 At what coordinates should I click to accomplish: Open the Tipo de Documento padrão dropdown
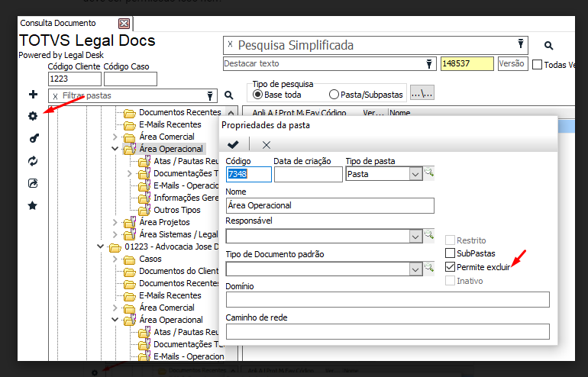click(415, 269)
